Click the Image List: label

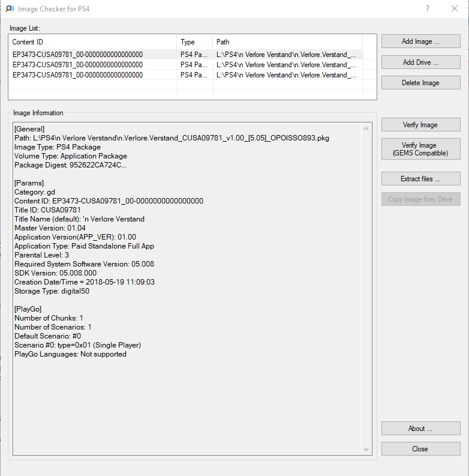pyautogui.click(x=25, y=28)
